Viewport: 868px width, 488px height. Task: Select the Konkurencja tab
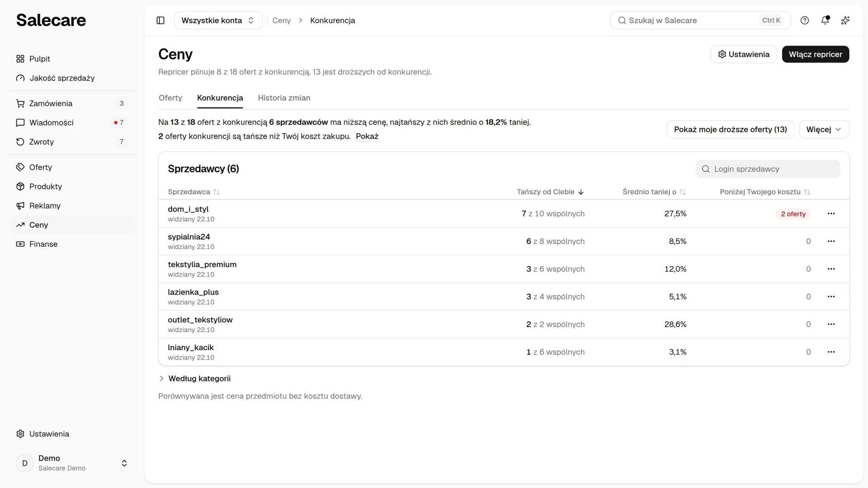220,98
